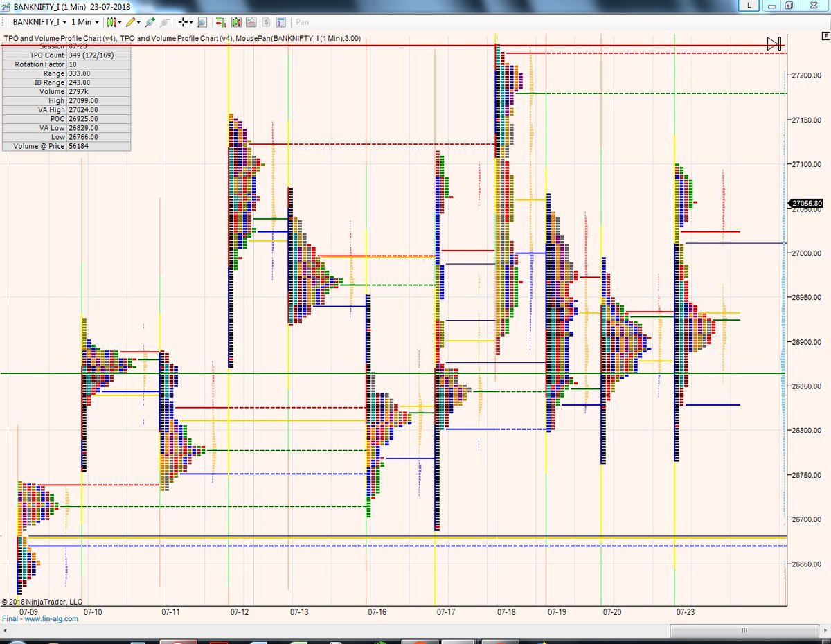Open the 1 Min interval dropdown
The width and height of the screenshot is (831, 644).
coord(85,22)
